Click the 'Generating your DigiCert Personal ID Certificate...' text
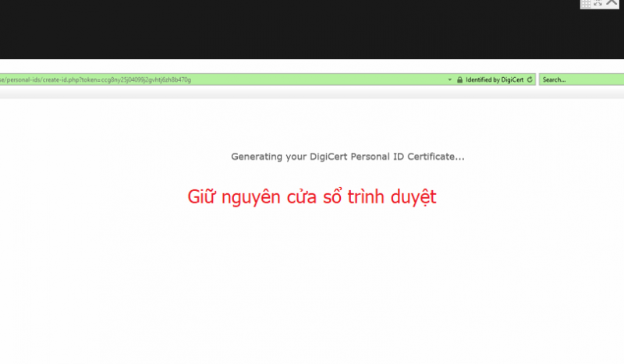Viewport: 624px width, 364px height. coord(347,157)
